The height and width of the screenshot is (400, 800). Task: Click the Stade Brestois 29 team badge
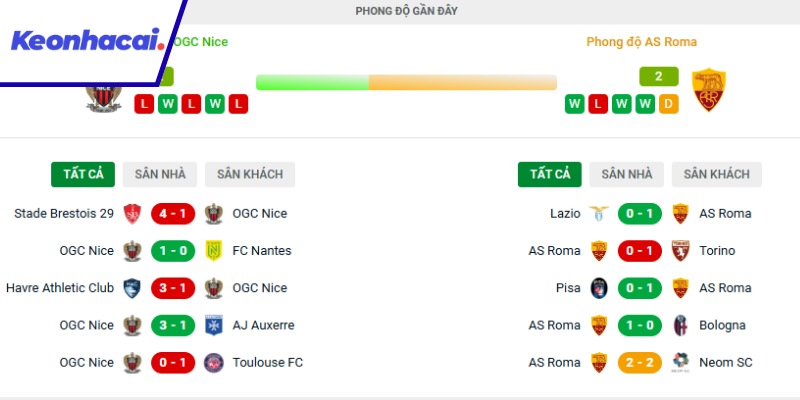(132, 213)
